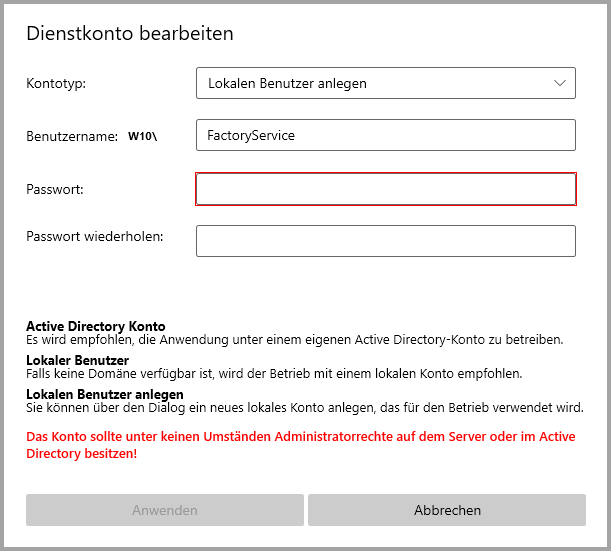Click the Active Directory recommendation description text
The image size is (611, 551).
coord(294,340)
